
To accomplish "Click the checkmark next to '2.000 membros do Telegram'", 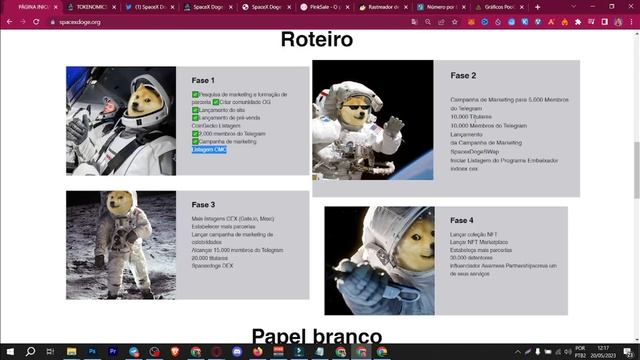I will (195, 133).
